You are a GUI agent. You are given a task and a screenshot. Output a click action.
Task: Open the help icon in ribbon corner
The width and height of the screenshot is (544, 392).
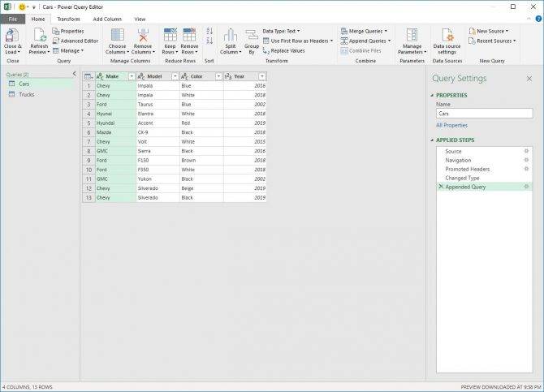[539, 19]
